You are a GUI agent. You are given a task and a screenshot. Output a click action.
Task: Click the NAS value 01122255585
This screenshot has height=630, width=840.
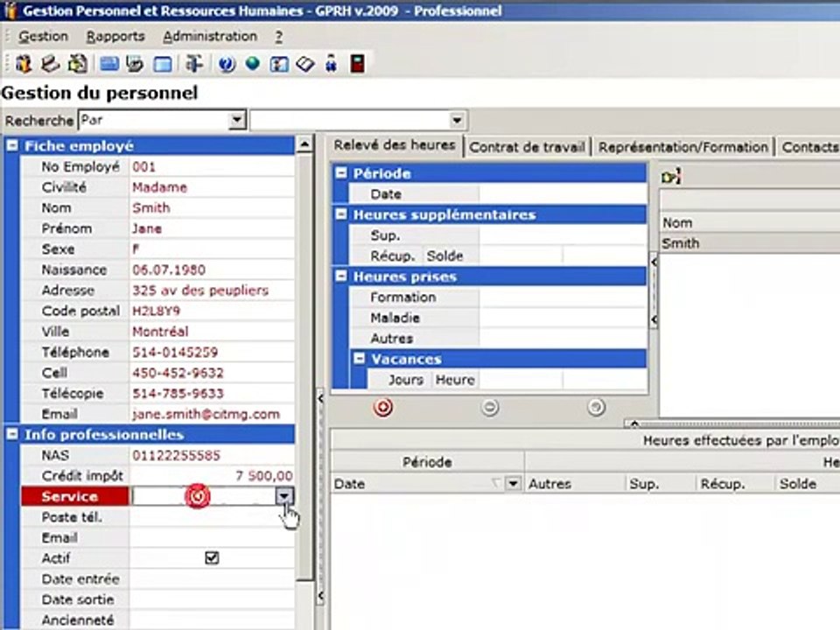(x=176, y=455)
